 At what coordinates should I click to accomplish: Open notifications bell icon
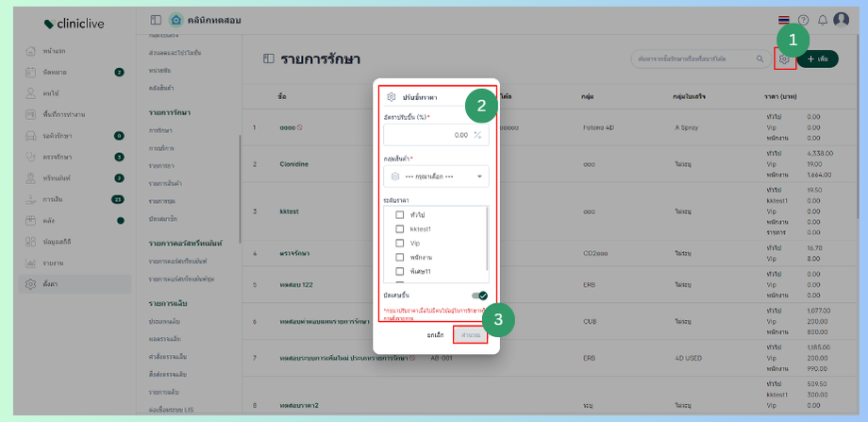(x=823, y=21)
